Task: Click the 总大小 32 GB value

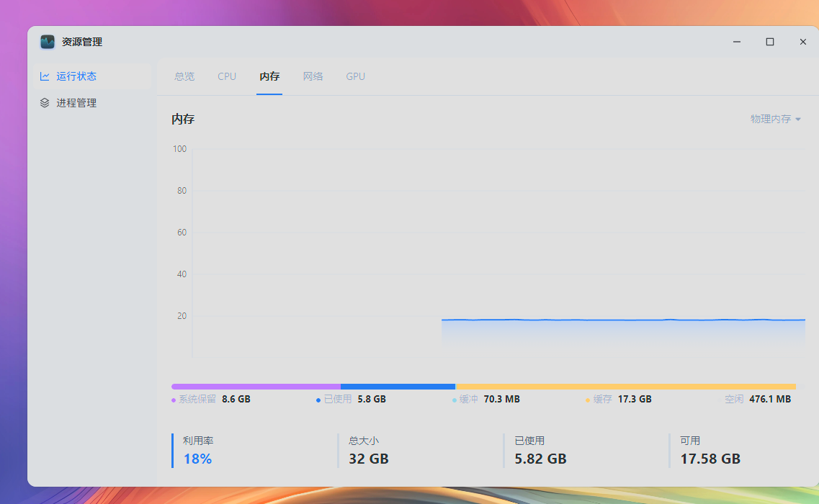Action: click(369, 459)
